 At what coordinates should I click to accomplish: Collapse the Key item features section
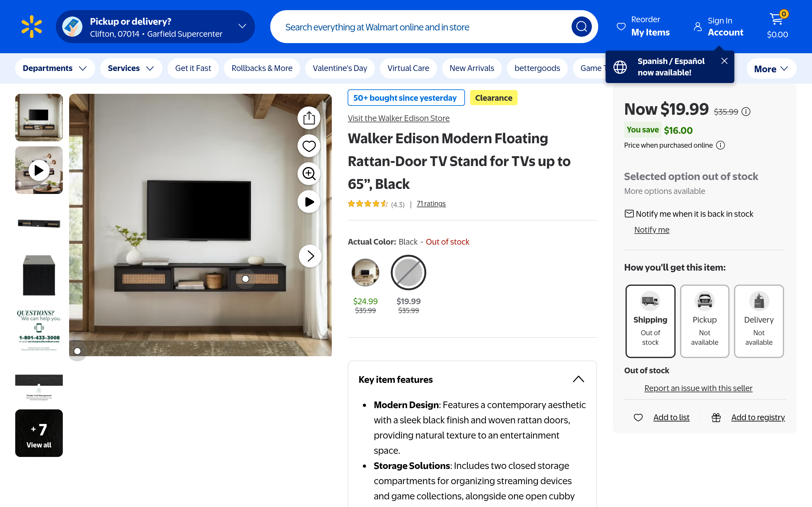click(578, 379)
